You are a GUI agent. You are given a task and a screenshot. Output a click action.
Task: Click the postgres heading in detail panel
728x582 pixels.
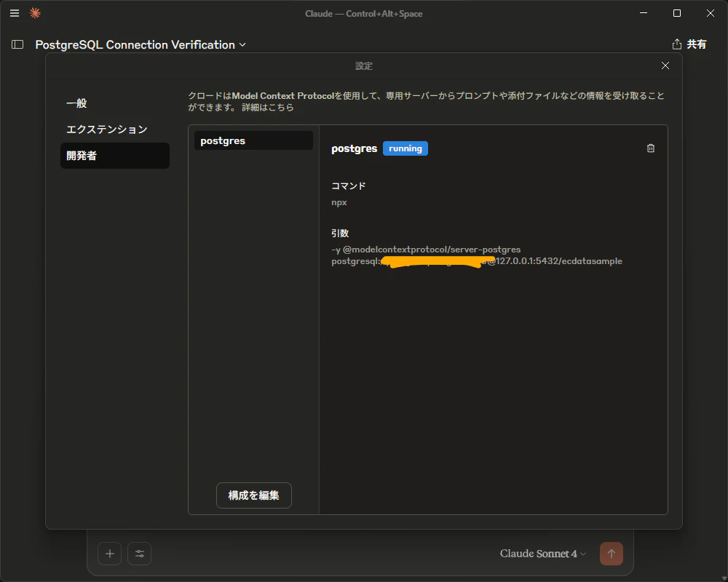tap(355, 148)
